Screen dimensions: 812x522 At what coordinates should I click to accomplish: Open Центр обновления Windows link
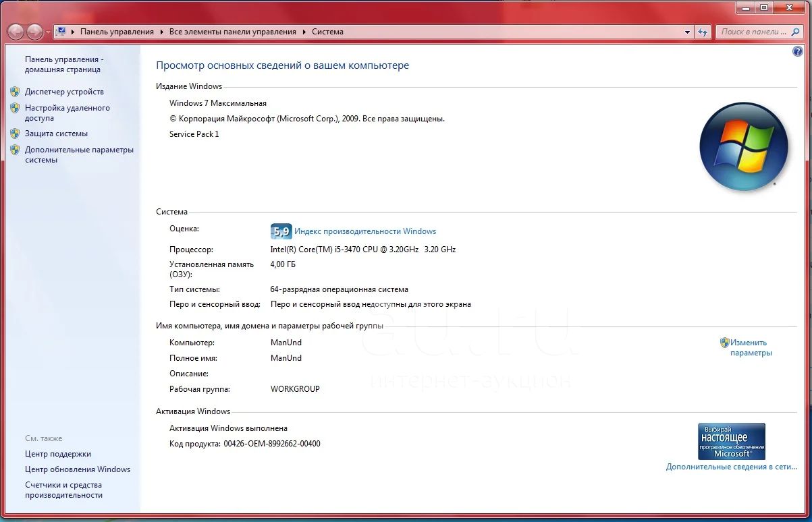[x=78, y=469]
